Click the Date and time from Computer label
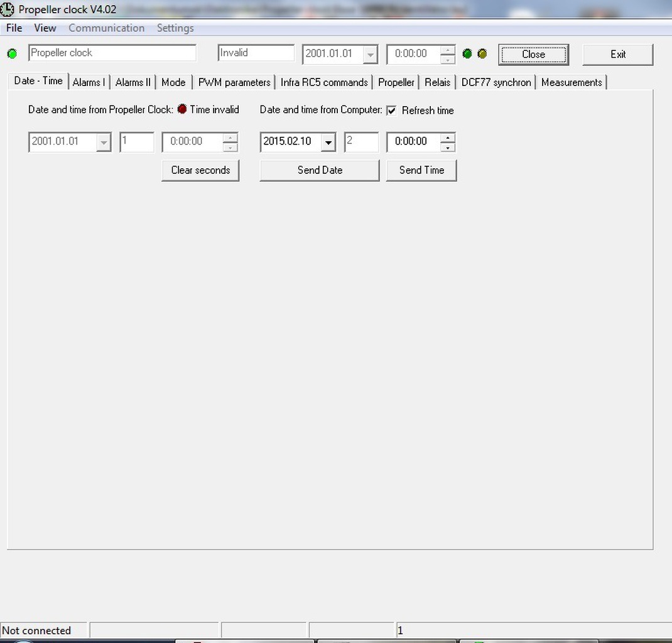This screenshot has height=643, width=672. (320, 110)
